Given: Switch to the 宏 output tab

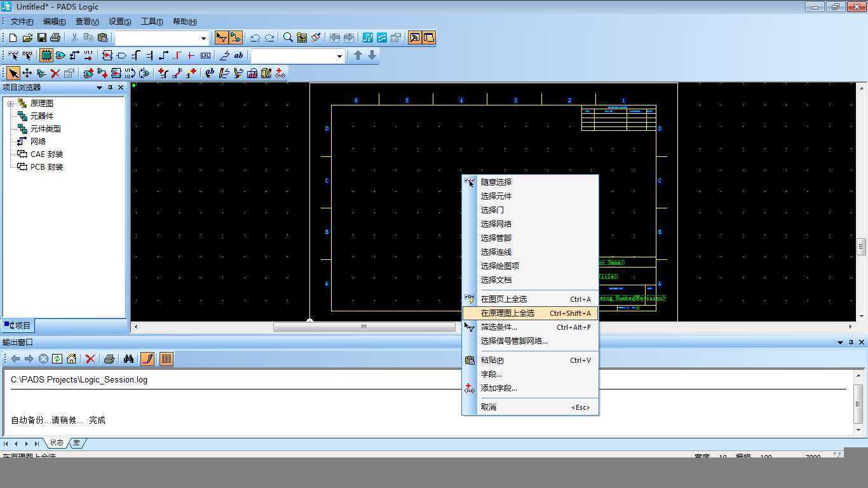Looking at the screenshot, I should (x=76, y=443).
